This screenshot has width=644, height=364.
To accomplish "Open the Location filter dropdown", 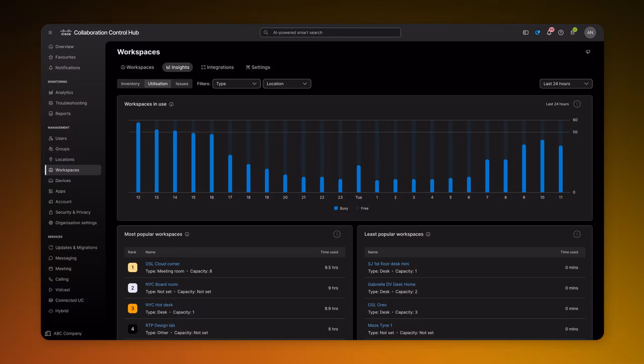I will 287,84.
